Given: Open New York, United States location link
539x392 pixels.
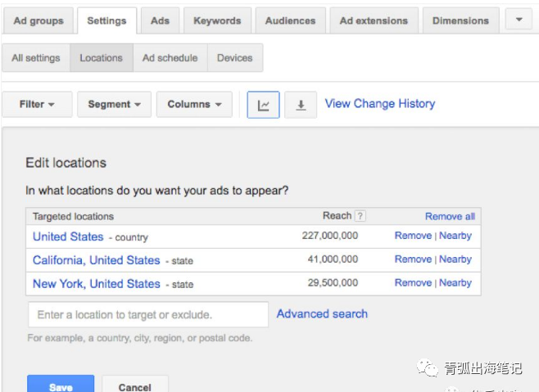Looking at the screenshot, I should (97, 284).
